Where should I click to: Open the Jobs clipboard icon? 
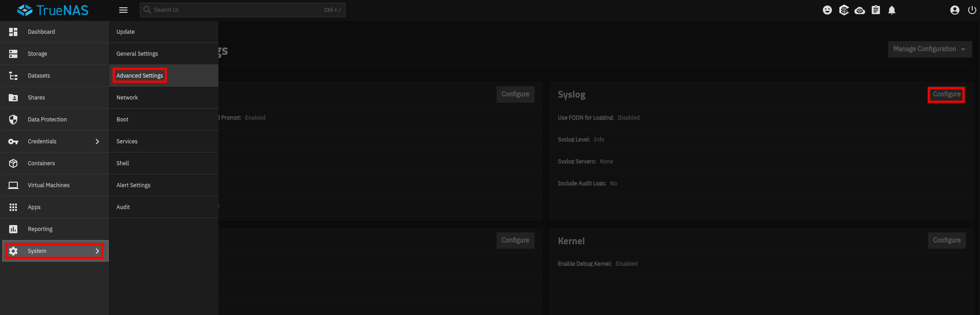tap(876, 10)
